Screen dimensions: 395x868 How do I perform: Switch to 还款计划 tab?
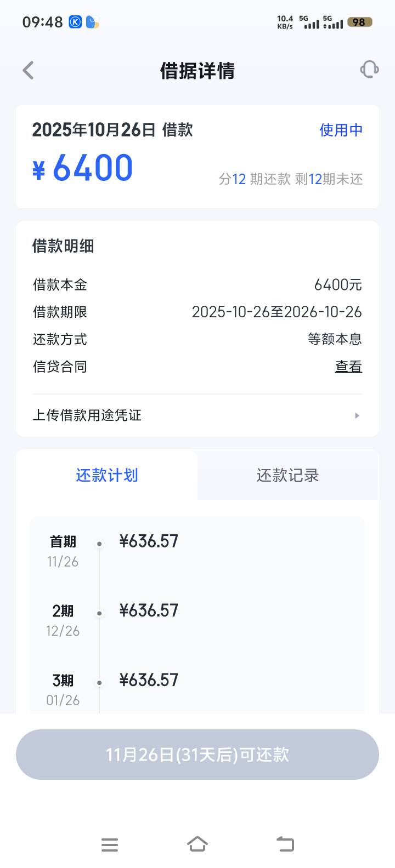point(107,475)
